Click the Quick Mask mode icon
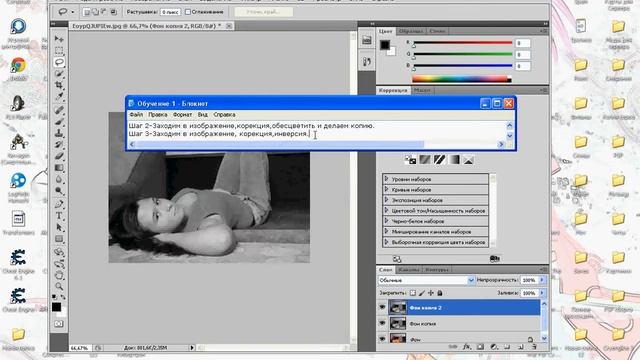 58,324
